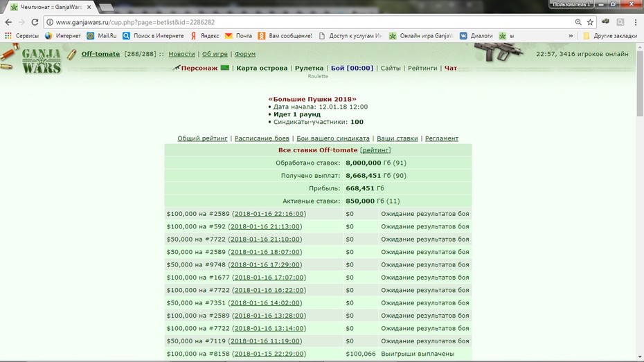
Task: Open the Рейтинги menu item
Action: click(422, 68)
